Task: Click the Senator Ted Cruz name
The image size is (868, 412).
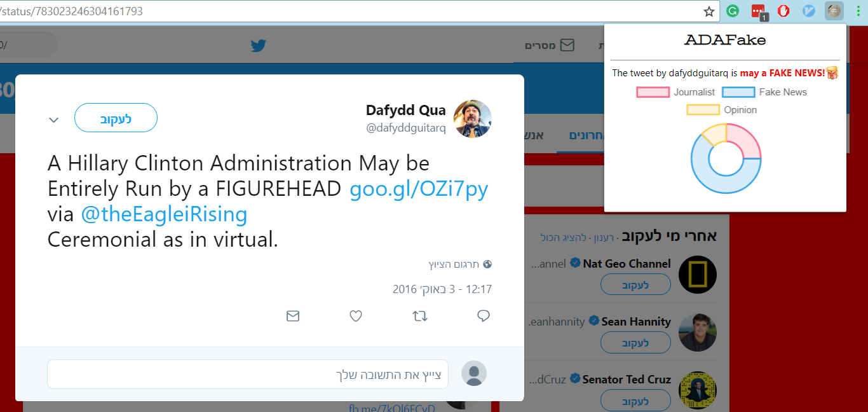Action: coord(627,379)
